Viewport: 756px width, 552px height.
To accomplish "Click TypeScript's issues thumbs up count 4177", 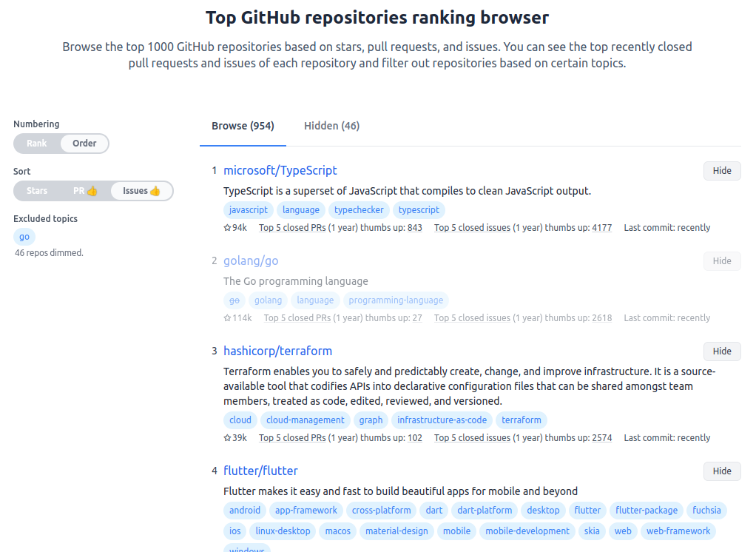I will pos(601,228).
